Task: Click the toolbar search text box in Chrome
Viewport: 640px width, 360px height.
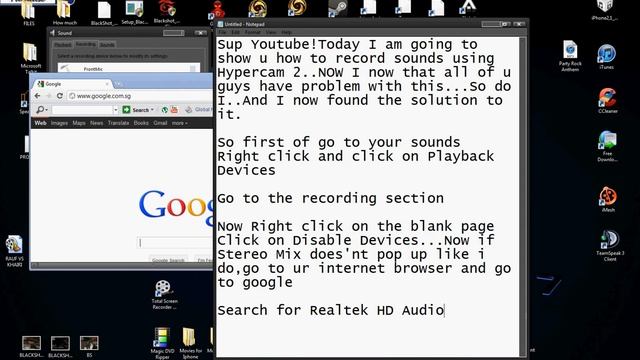Action: tap(82, 110)
